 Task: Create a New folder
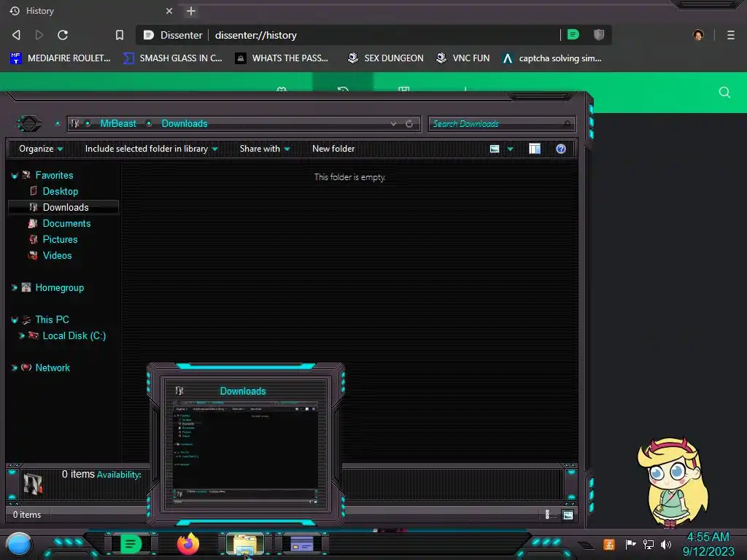pyautogui.click(x=333, y=149)
